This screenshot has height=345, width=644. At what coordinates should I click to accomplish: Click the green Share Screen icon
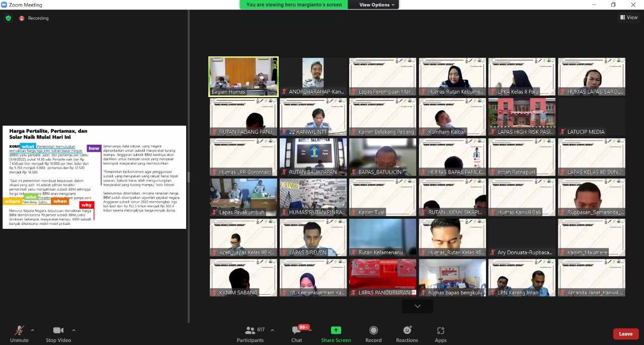pyautogui.click(x=336, y=330)
